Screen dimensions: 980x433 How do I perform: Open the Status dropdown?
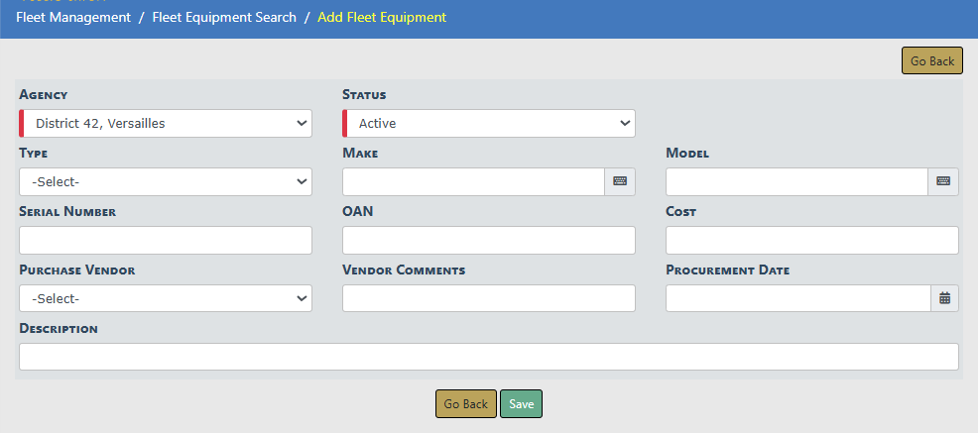pyautogui.click(x=489, y=124)
